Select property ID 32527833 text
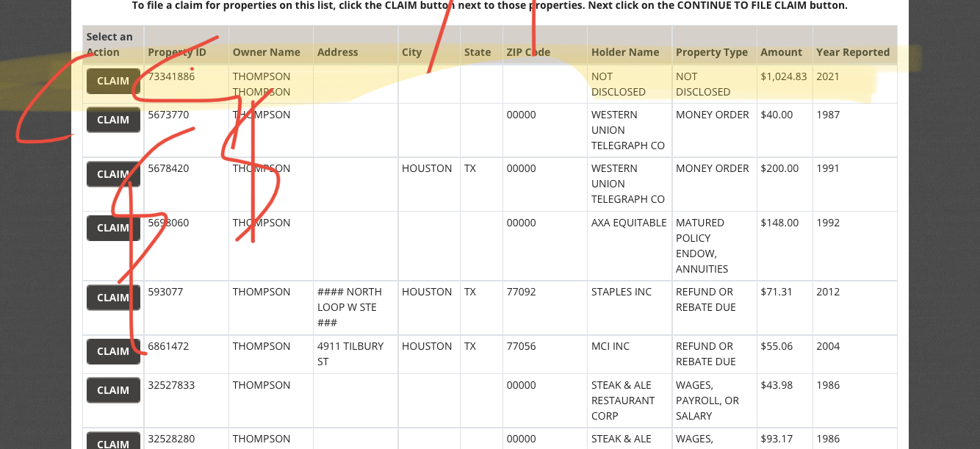The width and height of the screenshot is (980, 449). coord(171,385)
